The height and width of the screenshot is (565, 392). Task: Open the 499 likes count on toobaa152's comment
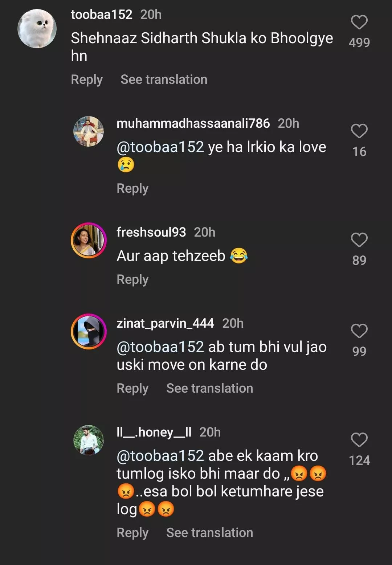[359, 43]
